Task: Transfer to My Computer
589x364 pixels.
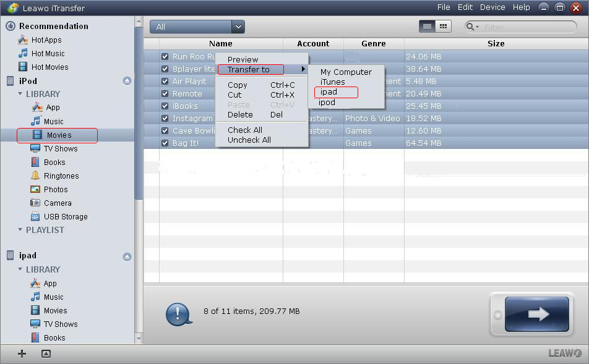Action: (x=346, y=72)
